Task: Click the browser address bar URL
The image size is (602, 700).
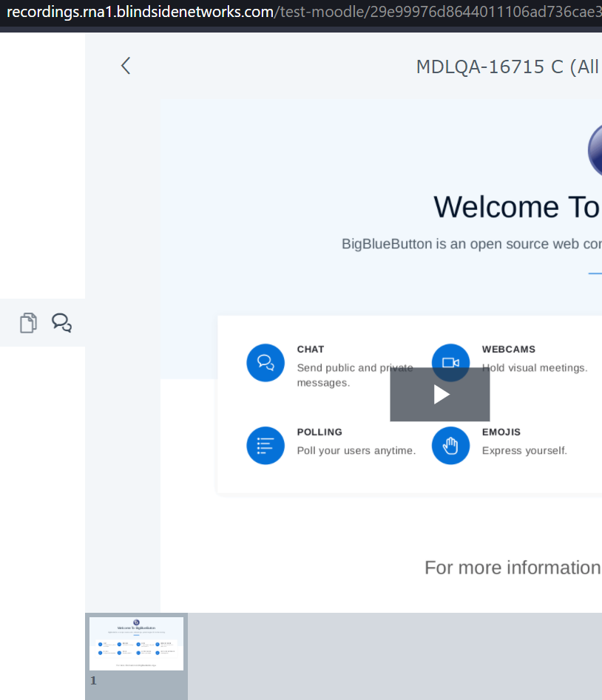Action: [304, 12]
